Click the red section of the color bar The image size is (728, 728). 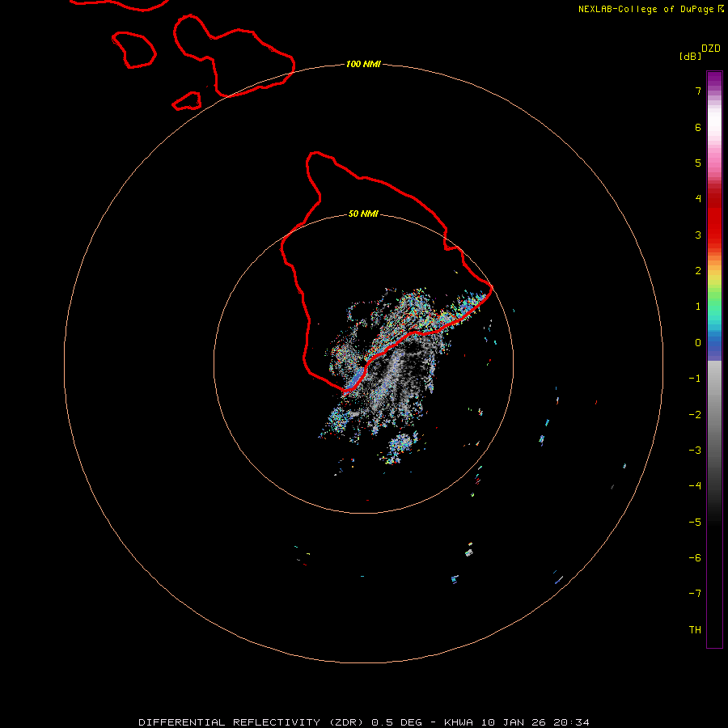714,218
